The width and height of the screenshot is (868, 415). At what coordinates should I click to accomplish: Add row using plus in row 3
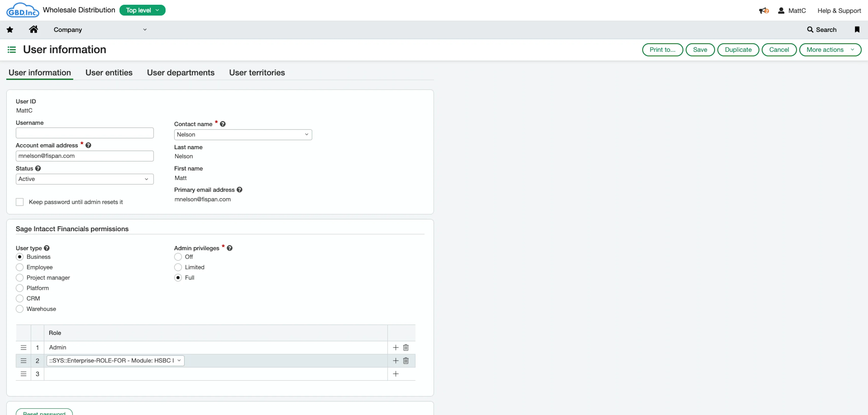(x=396, y=374)
